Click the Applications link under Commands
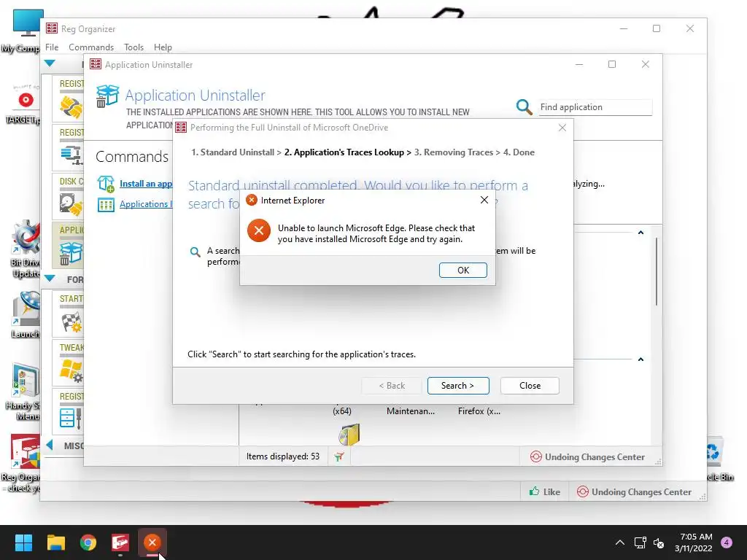The height and width of the screenshot is (560, 747). (x=146, y=204)
